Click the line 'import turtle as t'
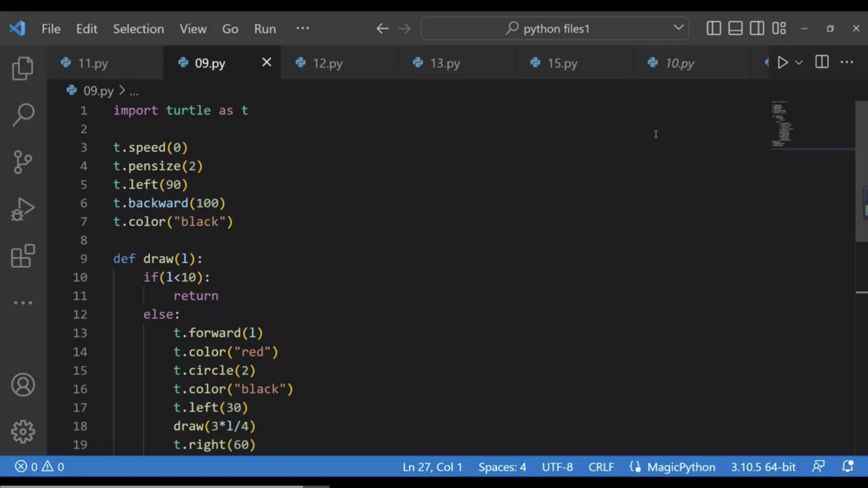This screenshot has height=488, width=868. pyautogui.click(x=181, y=111)
